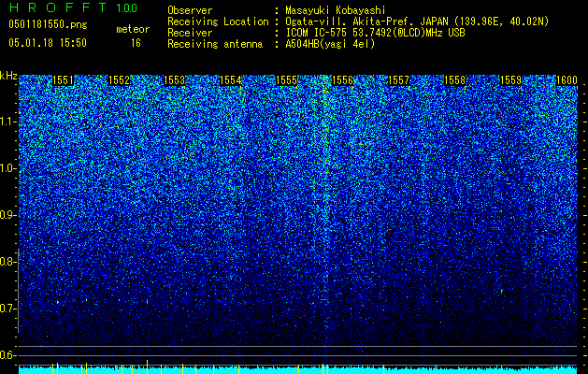Click the tallest yellow spike in the cyan strip
Image resolution: width=588 pixels, height=374 pixels.
click(148, 367)
